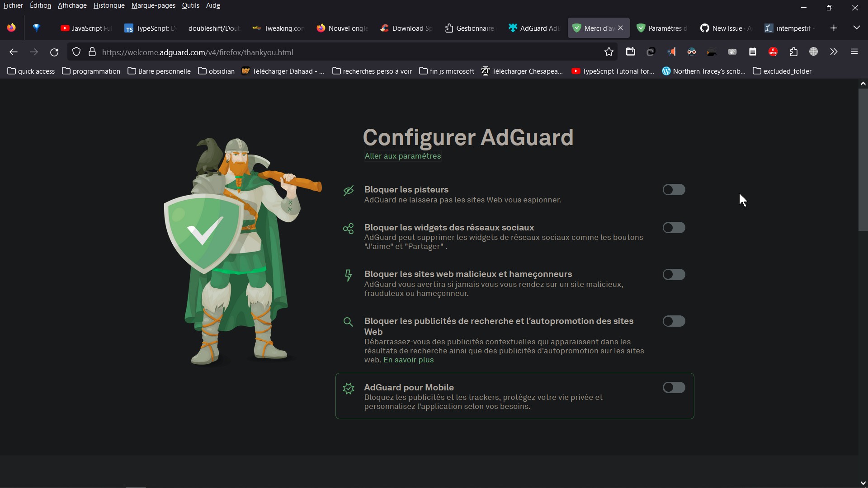
Task: Show overflow toolbar items with double chevron
Action: [x=834, y=52]
